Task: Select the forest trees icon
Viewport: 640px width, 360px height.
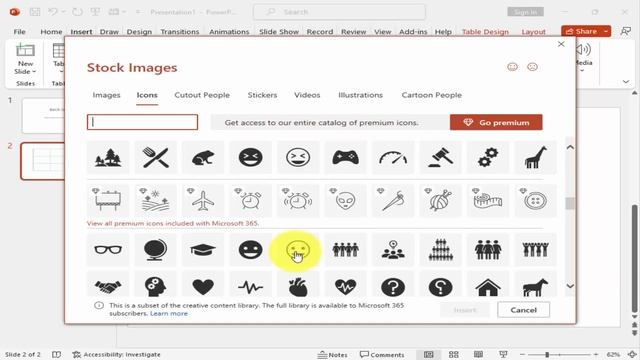Action: [x=108, y=158]
